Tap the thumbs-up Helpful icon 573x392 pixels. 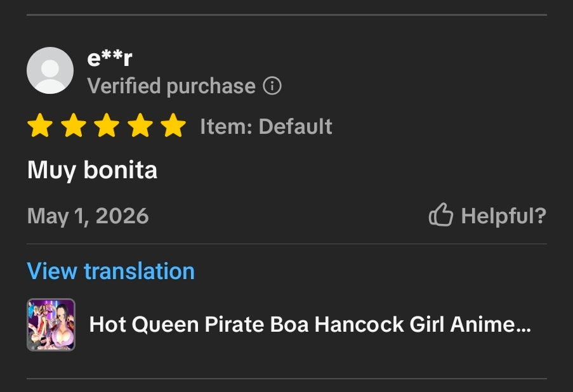click(x=441, y=215)
